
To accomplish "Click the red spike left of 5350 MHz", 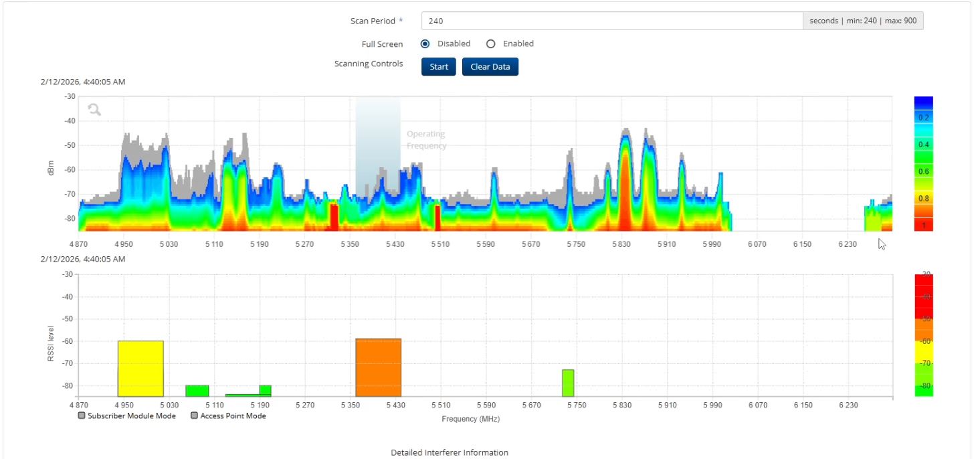I will click(334, 217).
